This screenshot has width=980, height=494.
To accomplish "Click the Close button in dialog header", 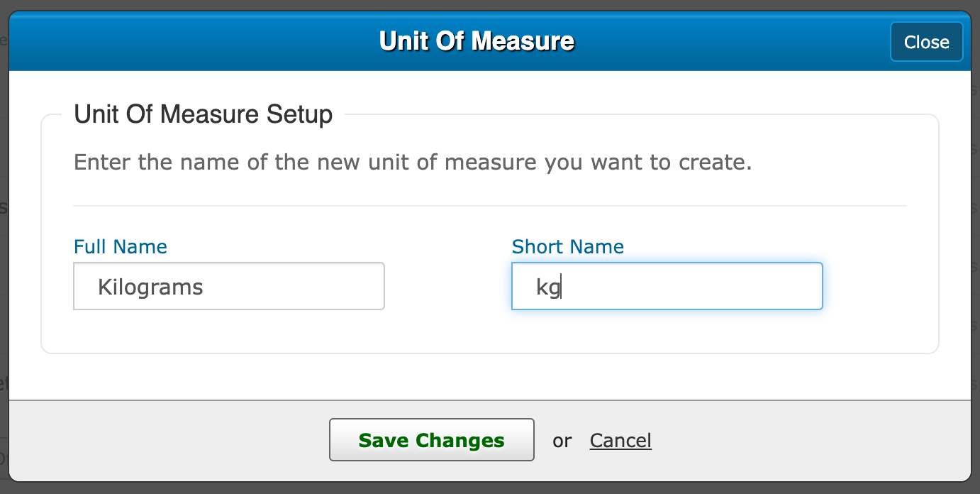I will (926, 42).
